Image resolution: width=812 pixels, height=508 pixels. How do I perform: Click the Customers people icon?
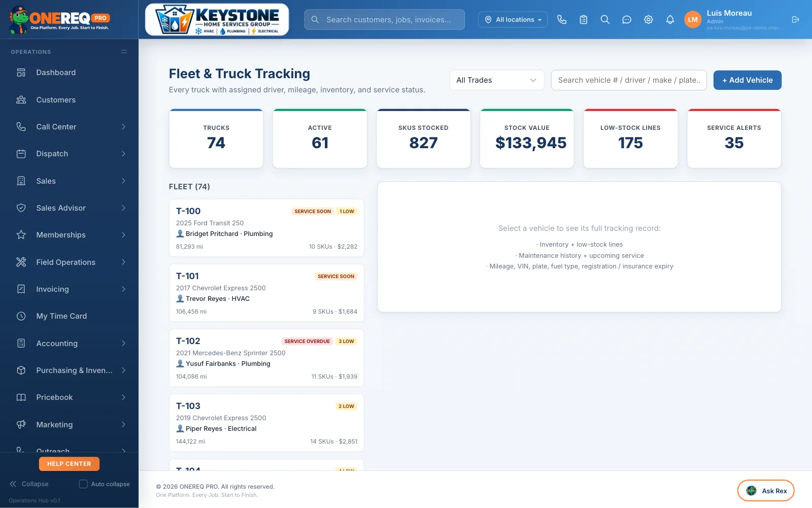[21, 100]
